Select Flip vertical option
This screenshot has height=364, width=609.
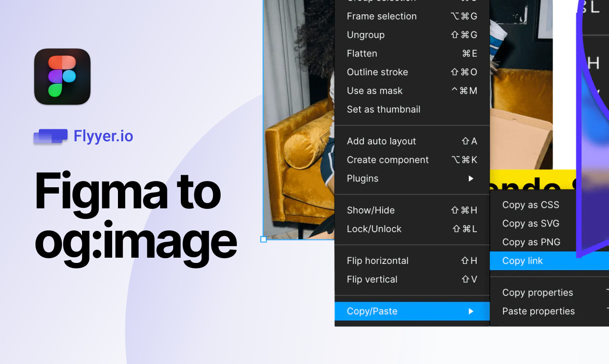(x=412, y=280)
